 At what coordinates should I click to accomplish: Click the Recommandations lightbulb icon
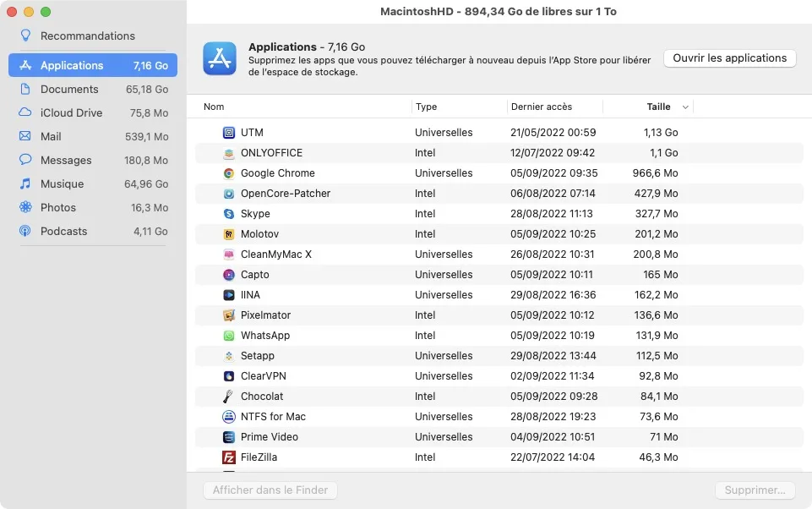[25, 36]
